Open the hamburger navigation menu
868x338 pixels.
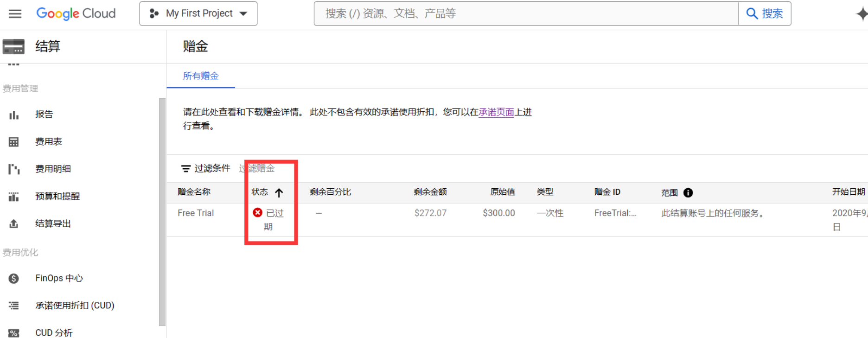[15, 13]
